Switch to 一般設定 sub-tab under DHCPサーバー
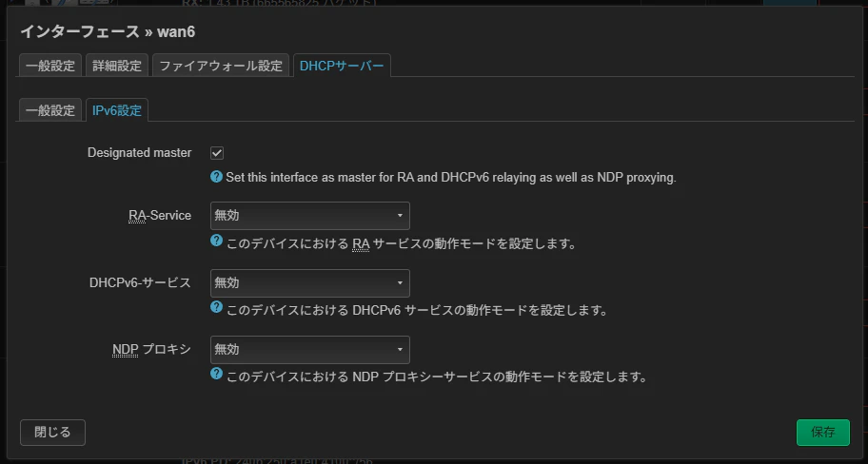Image resolution: width=868 pixels, height=464 pixels. [x=50, y=110]
